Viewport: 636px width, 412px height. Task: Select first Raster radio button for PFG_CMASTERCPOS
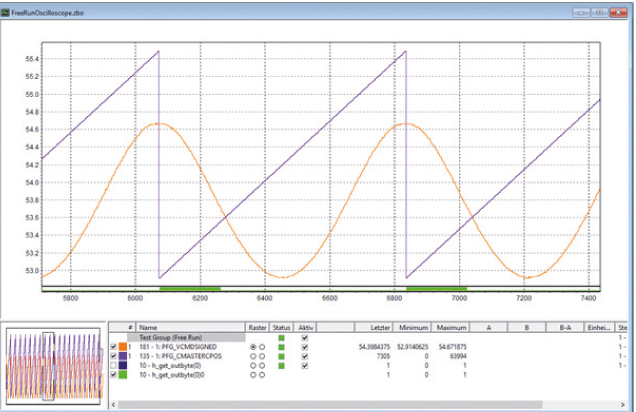[252, 356]
